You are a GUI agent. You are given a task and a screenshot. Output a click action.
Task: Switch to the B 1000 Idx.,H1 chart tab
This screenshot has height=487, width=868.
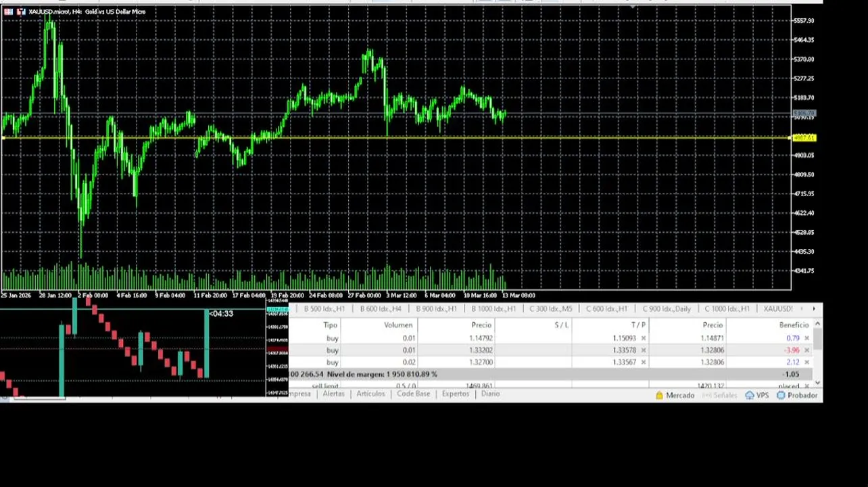pos(493,308)
